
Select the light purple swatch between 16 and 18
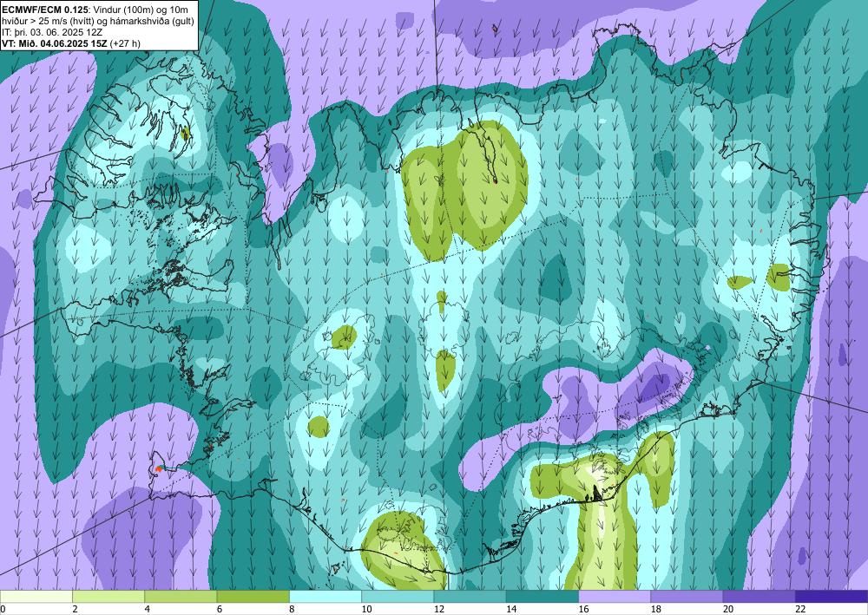(x=615, y=597)
